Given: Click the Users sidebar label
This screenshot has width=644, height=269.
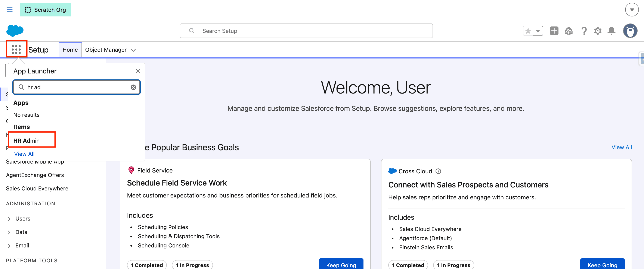Looking at the screenshot, I should click(x=23, y=219).
